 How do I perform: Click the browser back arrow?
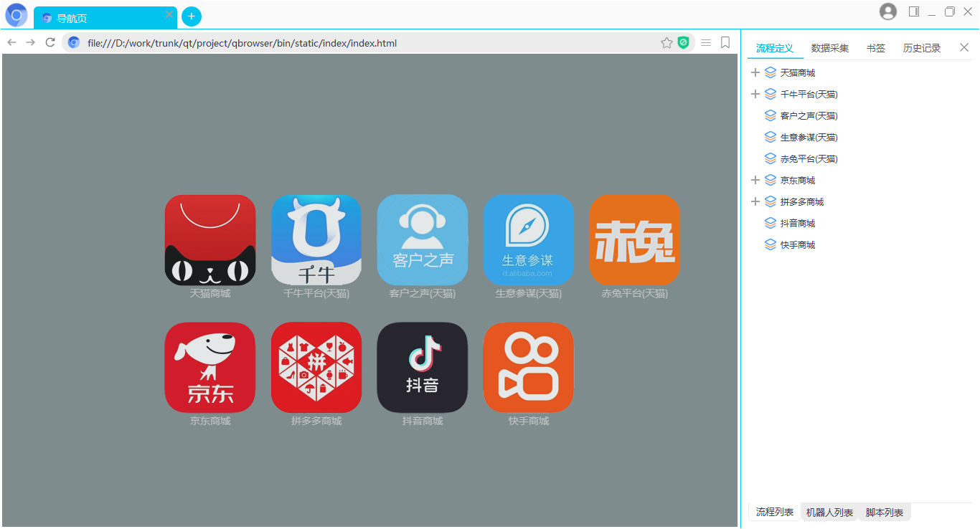pyautogui.click(x=12, y=43)
